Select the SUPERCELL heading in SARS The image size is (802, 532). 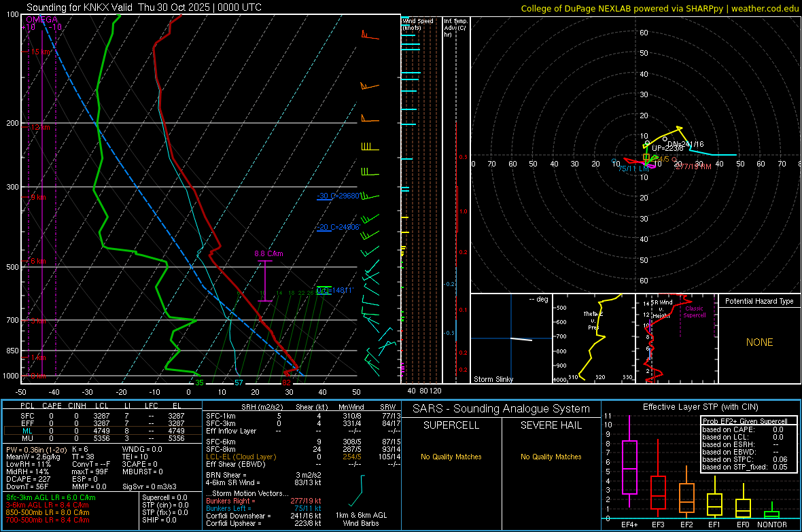coord(451,425)
